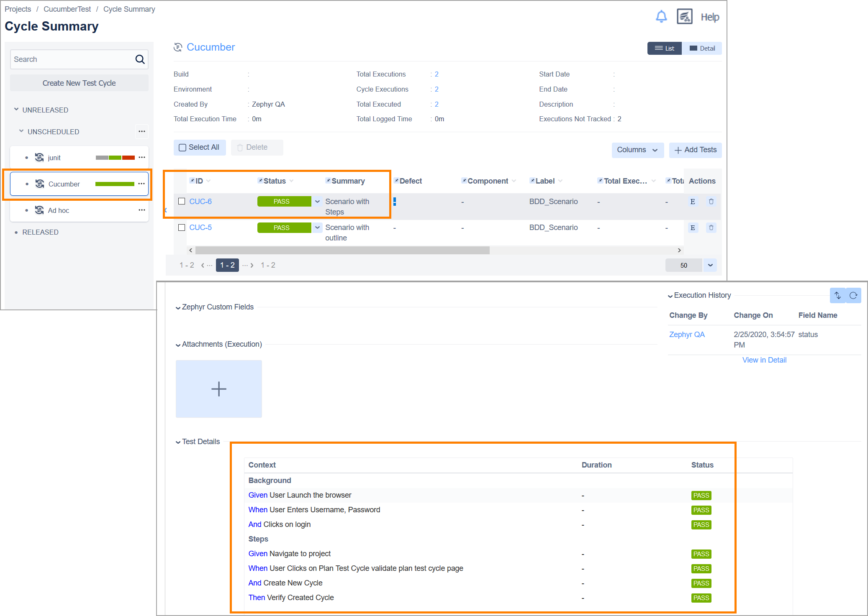Click the delete execution icon for CUC-6

click(711, 200)
